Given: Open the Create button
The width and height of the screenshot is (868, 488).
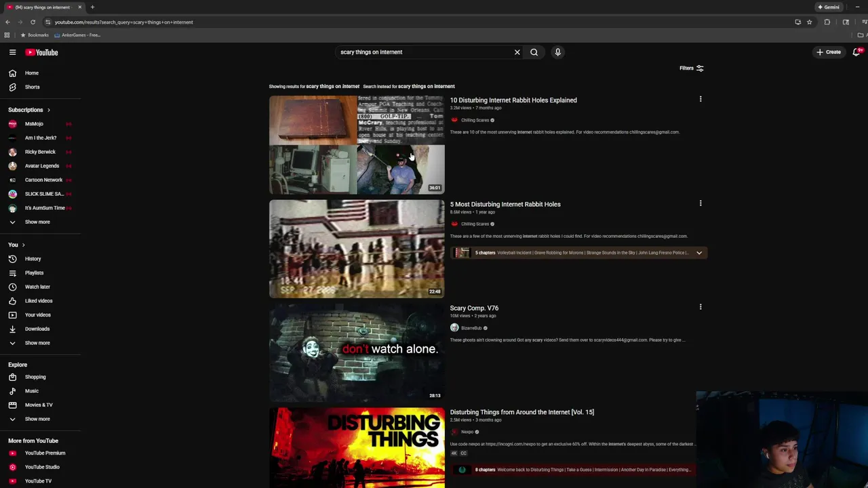Looking at the screenshot, I should tap(829, 52).
